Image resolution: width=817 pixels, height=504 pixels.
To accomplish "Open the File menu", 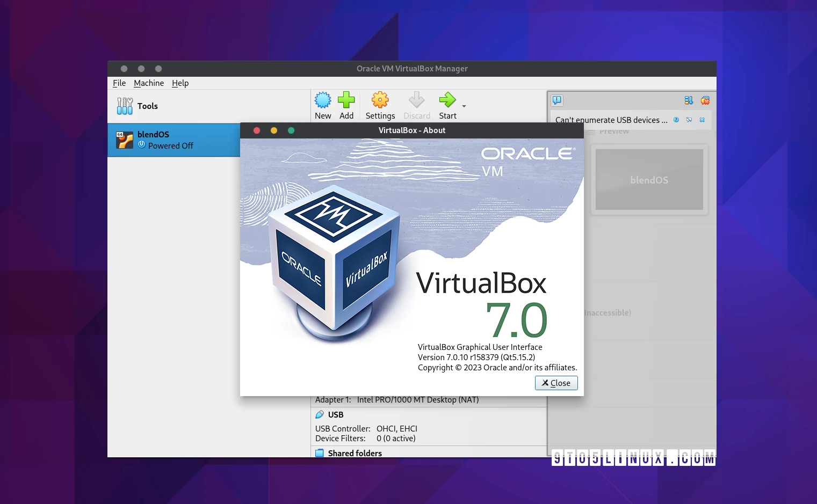I will [119, 83].
